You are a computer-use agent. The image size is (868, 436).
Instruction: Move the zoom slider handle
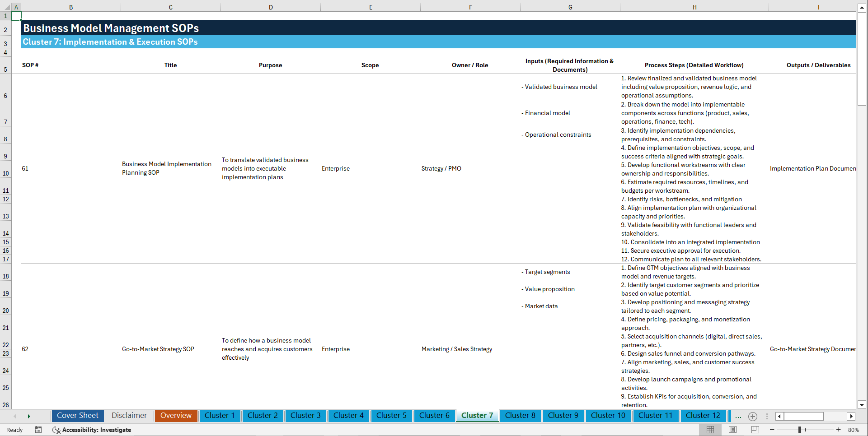(x=800, y=430)
